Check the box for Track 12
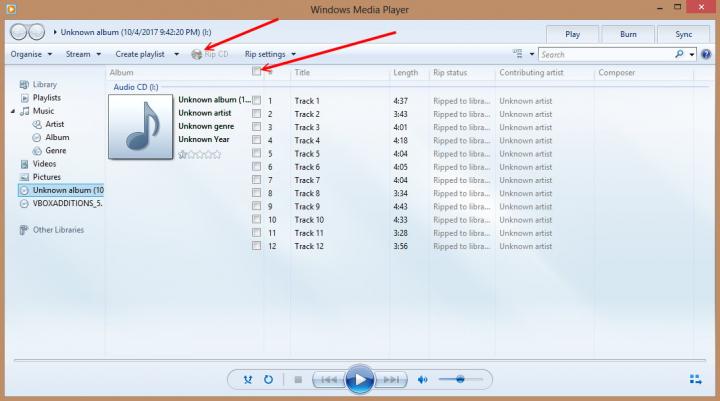 coord(256,246)
